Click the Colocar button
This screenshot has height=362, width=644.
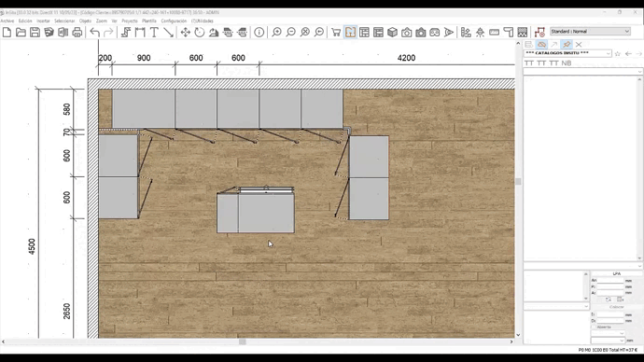pos(617,307)
